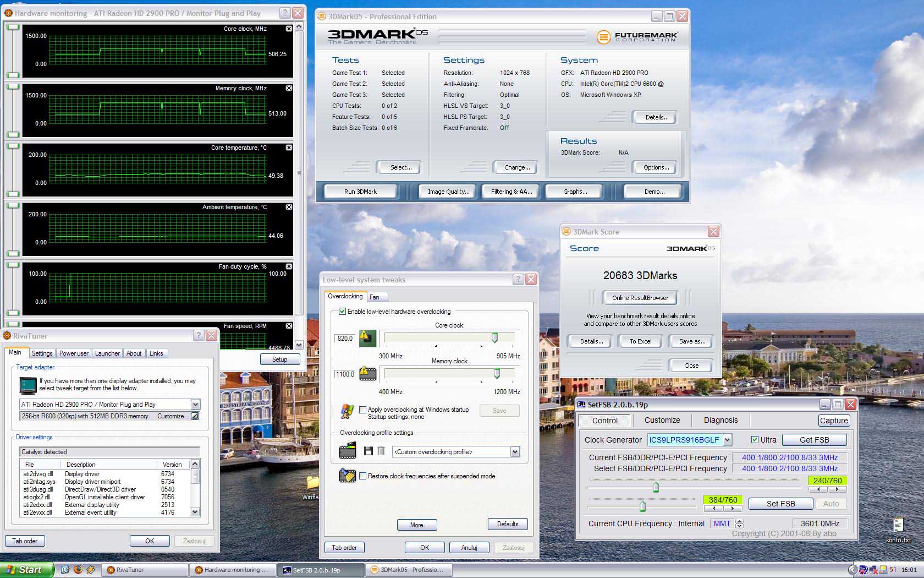Show hidden tray icons arrow

(x=853, y=570)
